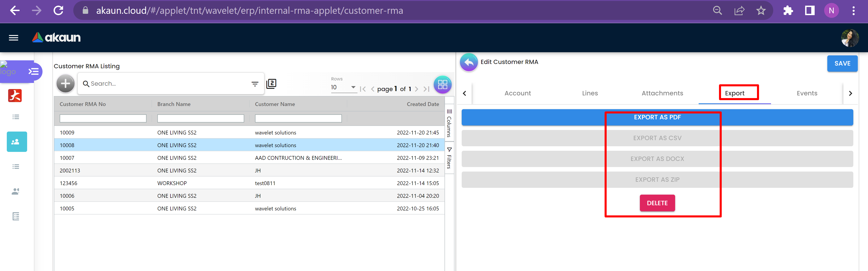The height and width of the screenshot is (271, 868).
Task: Open the hamburger main menu
Action: pyautogui.click(x=14, y=38)
